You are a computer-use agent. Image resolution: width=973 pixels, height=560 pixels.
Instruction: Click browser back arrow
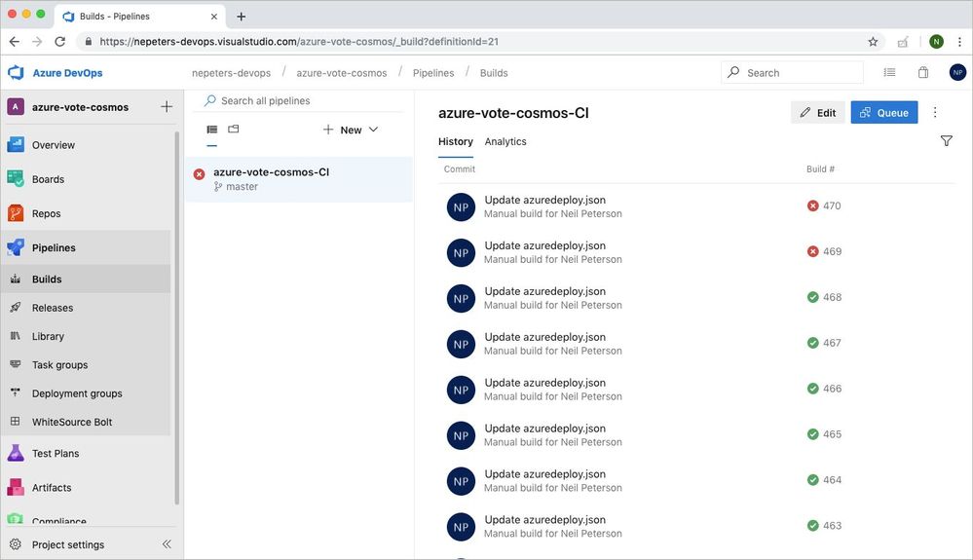(x=15, y=42)
